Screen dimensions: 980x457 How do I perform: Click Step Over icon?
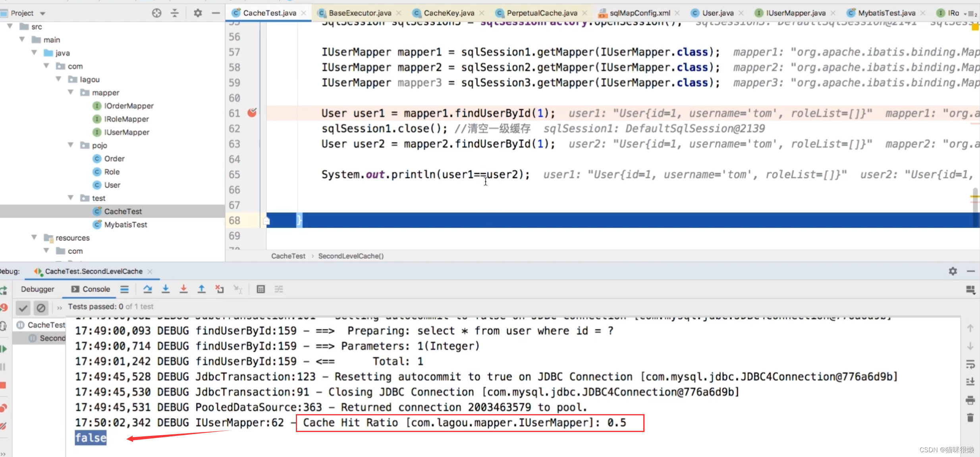click(x=148, y=289)
